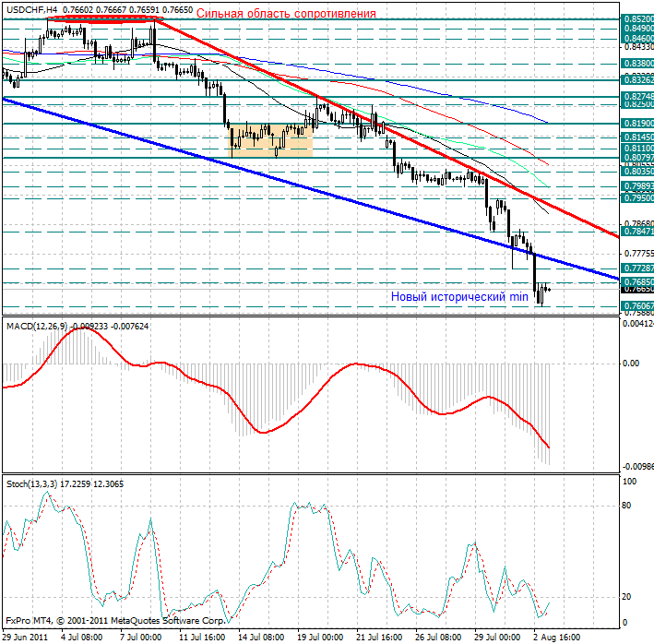The image size is (654, 644).
Task: Click the 0.8110 price level label
Action: 637,149
